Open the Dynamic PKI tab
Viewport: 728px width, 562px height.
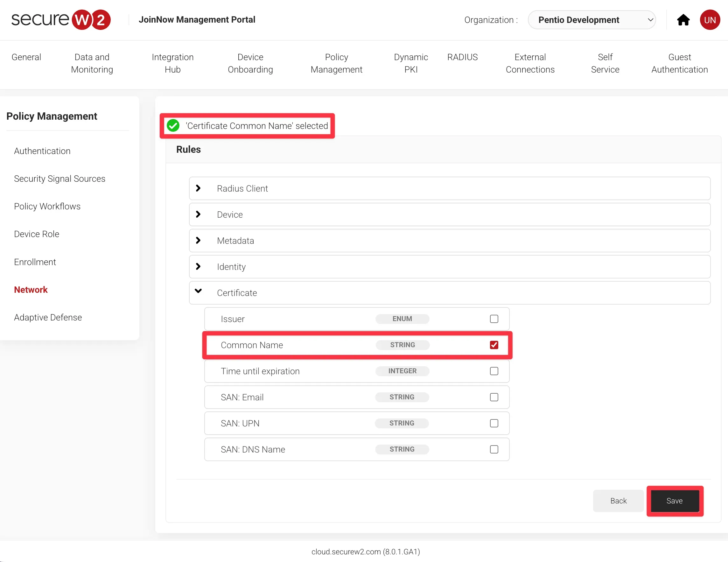411,63
